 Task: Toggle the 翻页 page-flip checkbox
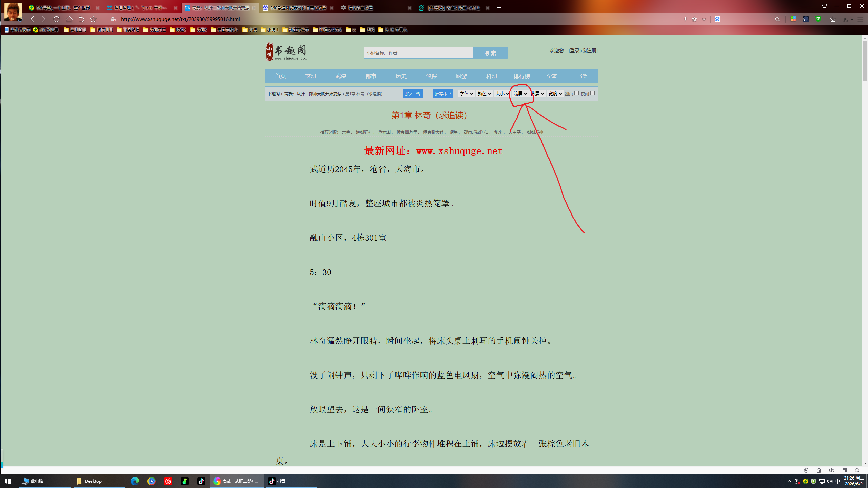point(576,93)
